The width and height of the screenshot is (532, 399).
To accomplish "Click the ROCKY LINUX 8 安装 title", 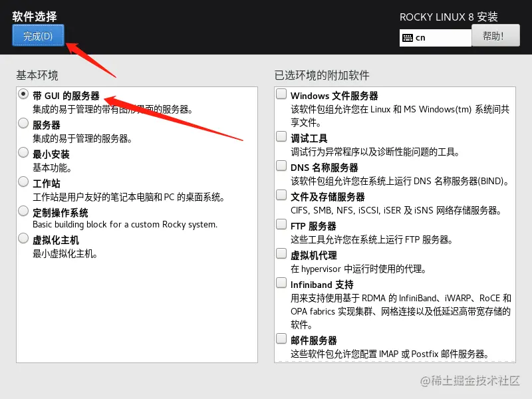I will coord(448,17).
